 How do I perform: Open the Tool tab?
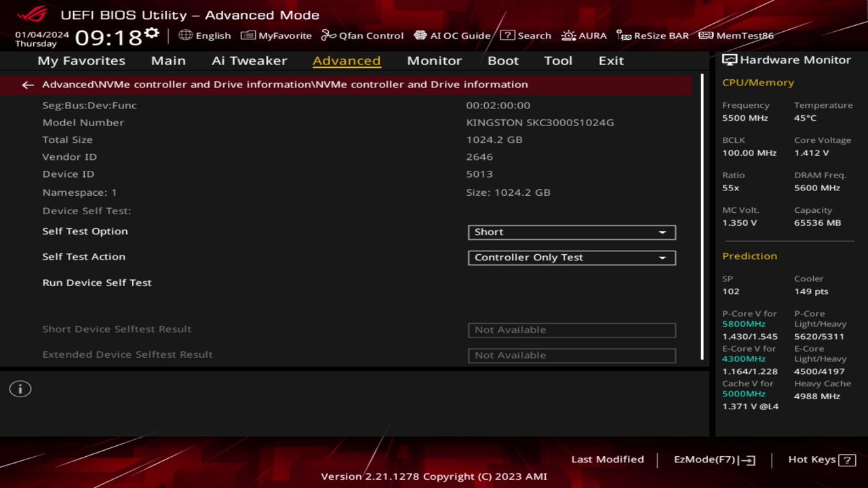click(558, 60)
